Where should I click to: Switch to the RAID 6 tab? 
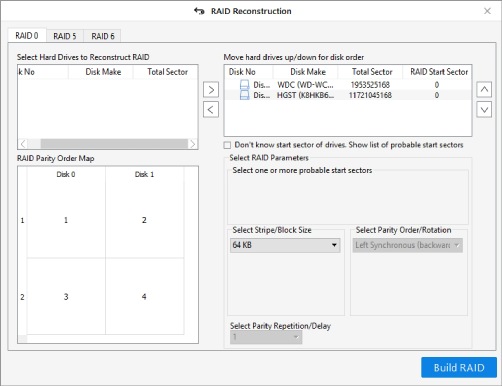103,36
